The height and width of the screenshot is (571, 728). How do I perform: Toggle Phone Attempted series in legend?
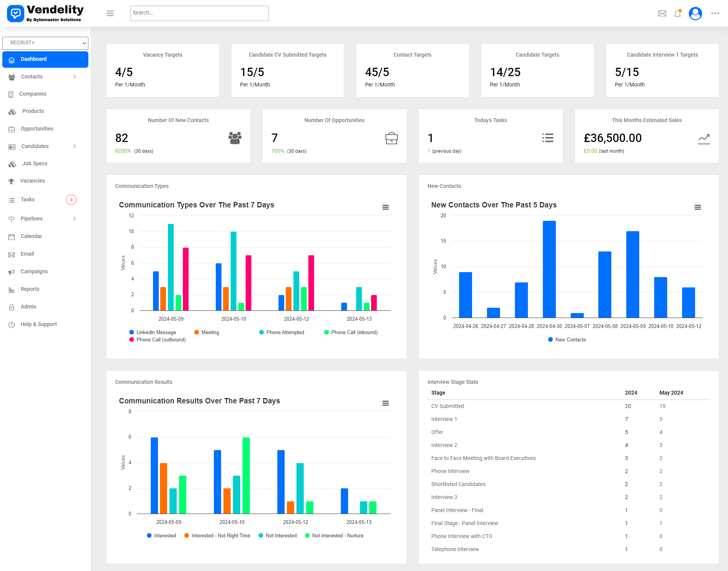(x=282, y=332)
